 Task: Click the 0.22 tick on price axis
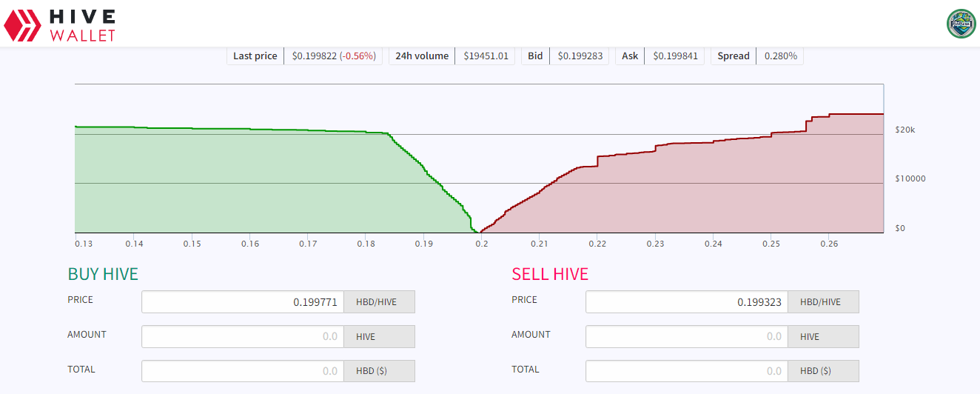click(x=598, y=244)
